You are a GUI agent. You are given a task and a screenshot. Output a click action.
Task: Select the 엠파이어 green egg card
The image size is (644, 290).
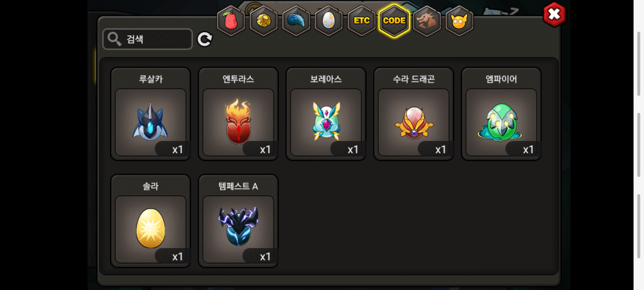point(501,114)
